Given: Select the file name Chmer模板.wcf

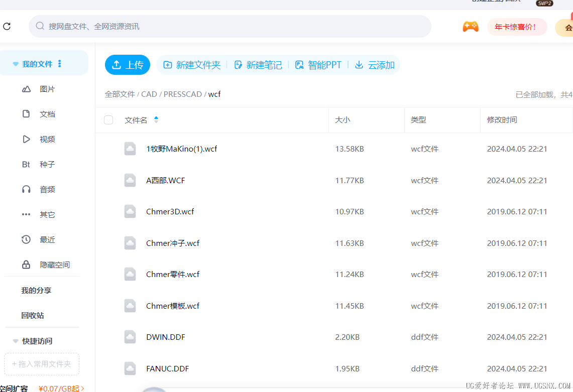Looking at the screenshot, I should (x=173, y=306).
